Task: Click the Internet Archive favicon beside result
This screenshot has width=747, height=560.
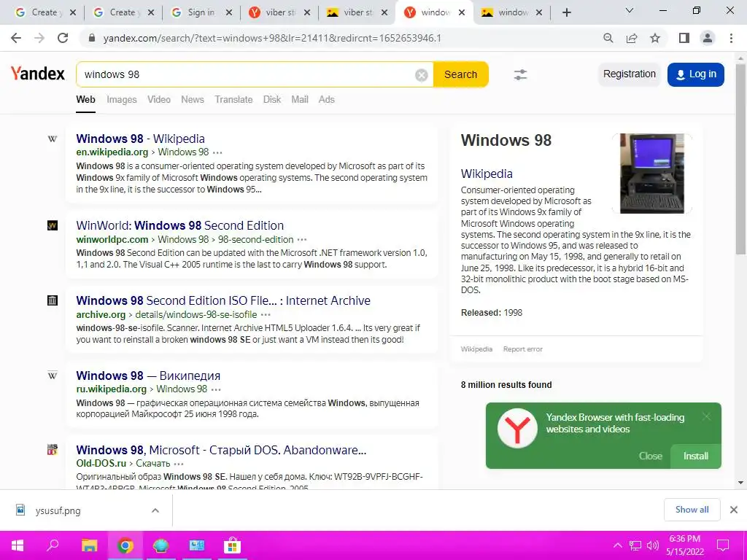Action: click(x=53, y=300)
